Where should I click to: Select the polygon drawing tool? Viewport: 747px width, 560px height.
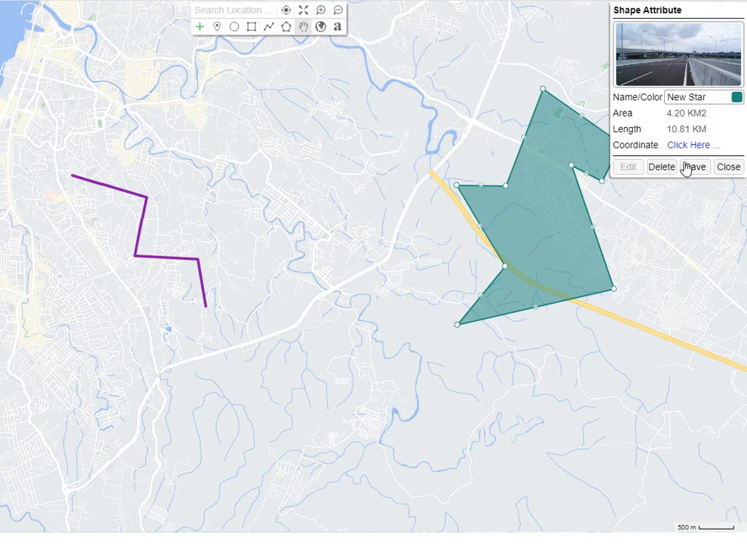pyautogui.click(x=286, y=27)
